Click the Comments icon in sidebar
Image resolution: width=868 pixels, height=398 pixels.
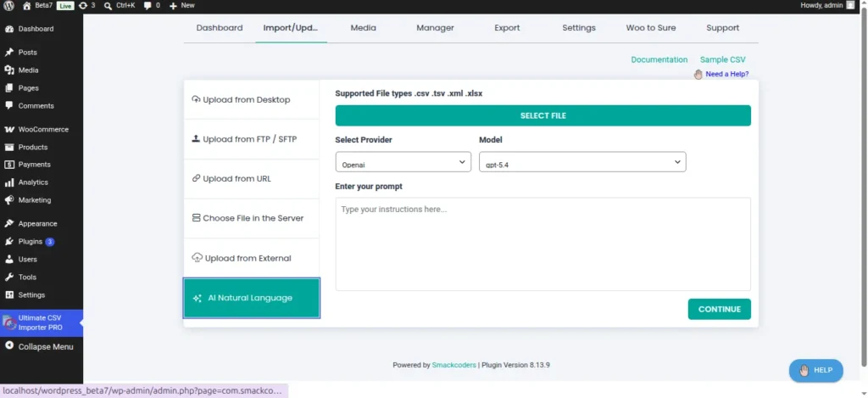click(x=8, y=106)
